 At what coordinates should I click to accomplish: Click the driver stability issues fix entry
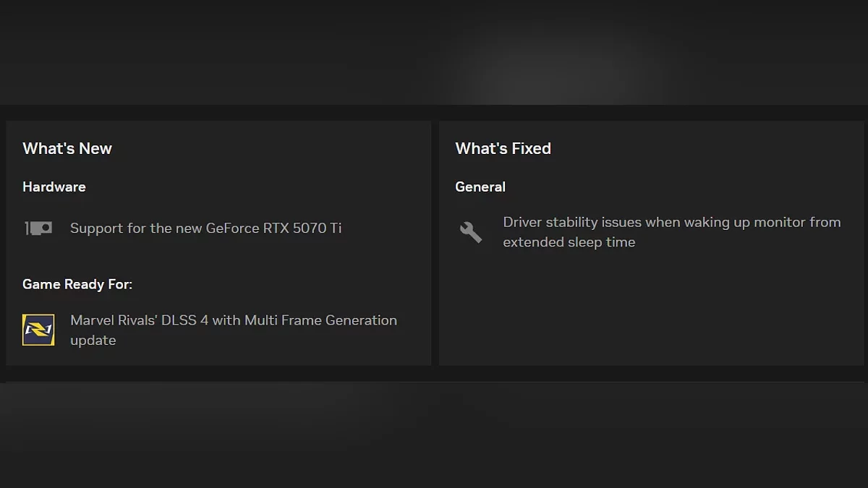tap(671, 223)
